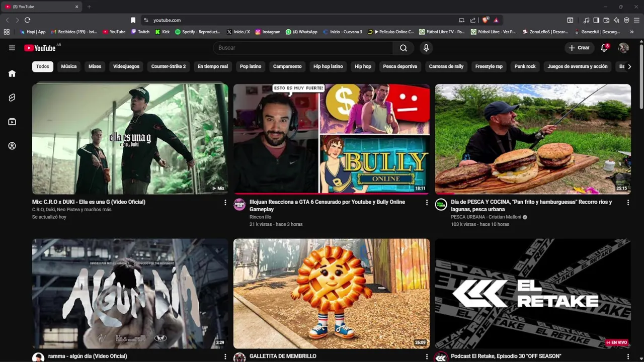Filter by the Freestyle rap chip
Image resolution: width=644 pixels, height=362 pixels.
pyautogui.click(x=489, y=66)
